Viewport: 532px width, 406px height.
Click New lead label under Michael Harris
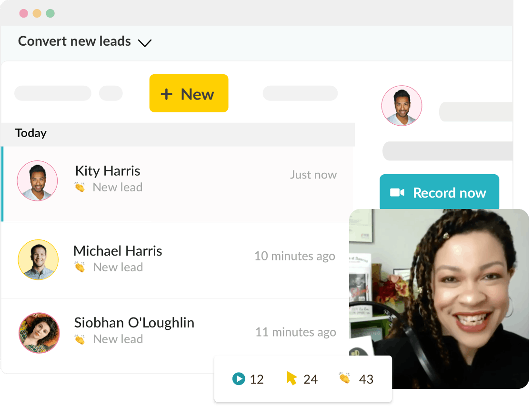tap(118, 267)
